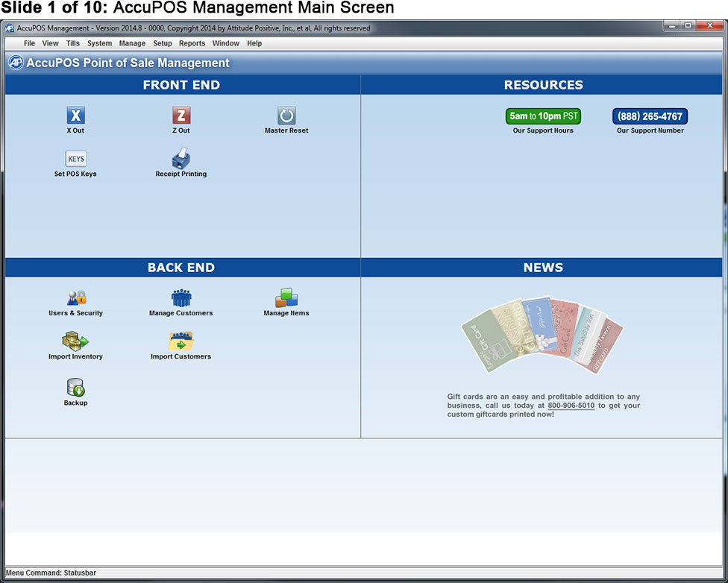
Task: Click the Menu Command: Statusbar text
Action: (x=51, y=573)
